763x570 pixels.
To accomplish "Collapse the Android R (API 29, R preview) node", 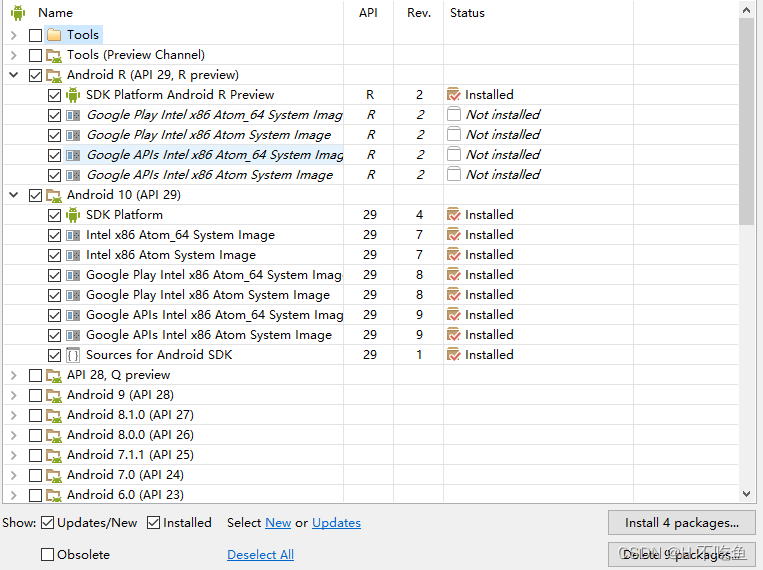I will click(x=14, y=75).
